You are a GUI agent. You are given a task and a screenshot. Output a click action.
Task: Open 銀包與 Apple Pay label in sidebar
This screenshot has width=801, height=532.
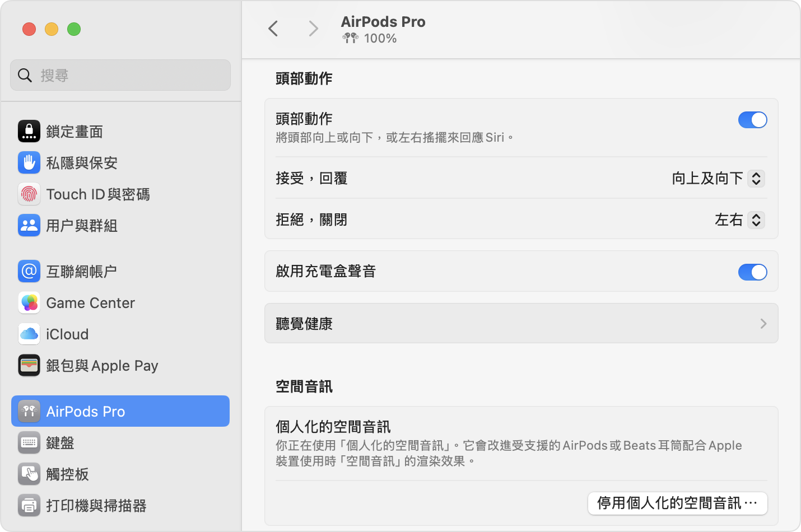click(x=102, y=366)
